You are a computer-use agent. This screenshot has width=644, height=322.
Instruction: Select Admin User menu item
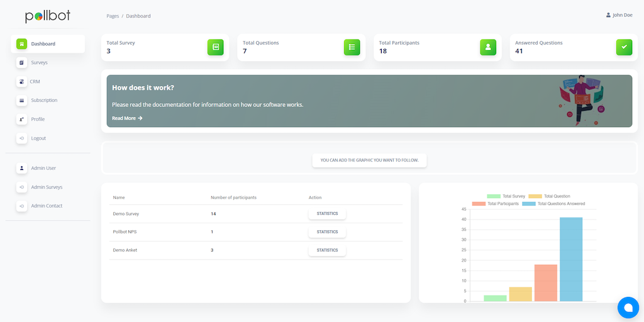pos(43,169)
